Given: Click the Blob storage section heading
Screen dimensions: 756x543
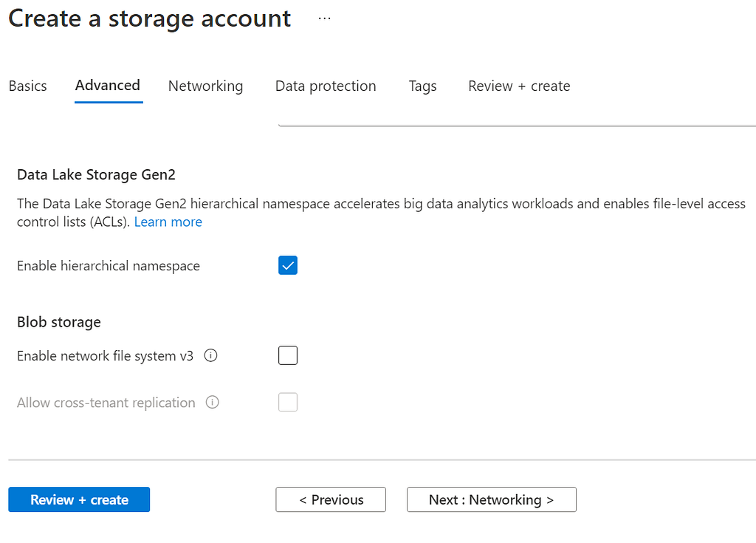Looking at the screenshot, I should click(59, 322).
